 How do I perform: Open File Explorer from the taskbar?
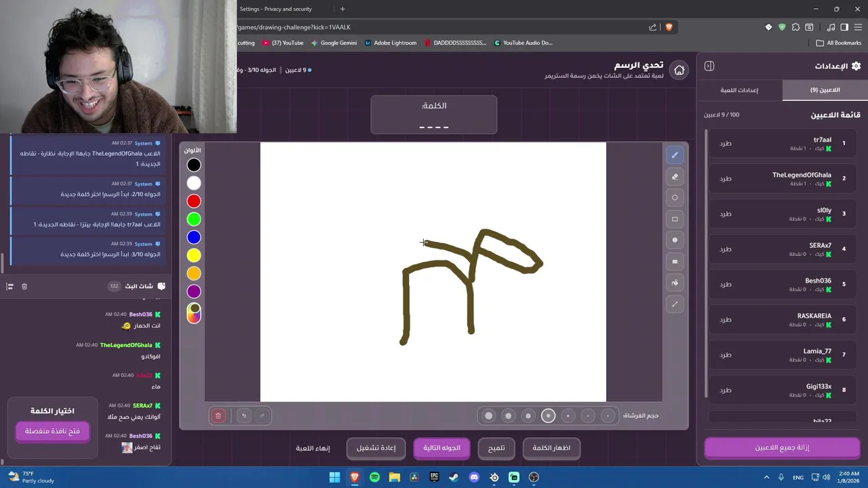pyautogui.click(x=394, y=477)
